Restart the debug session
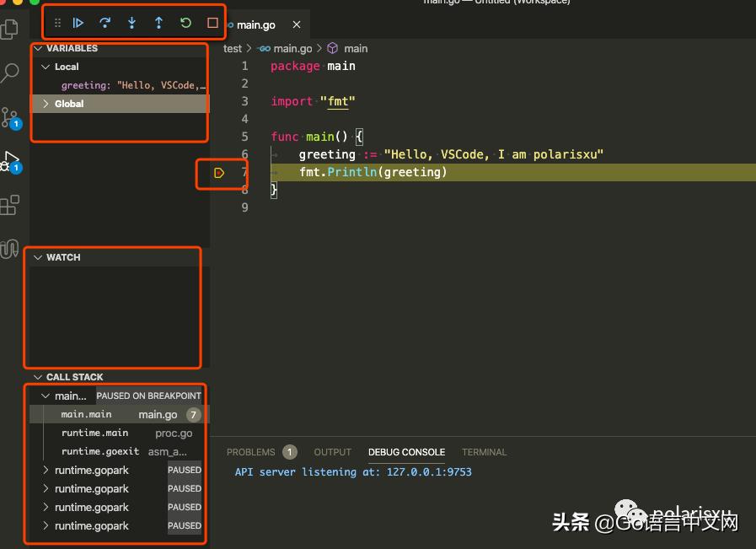Image resolution: width=756 pixels, height=549 pixels. coord(185,24)
